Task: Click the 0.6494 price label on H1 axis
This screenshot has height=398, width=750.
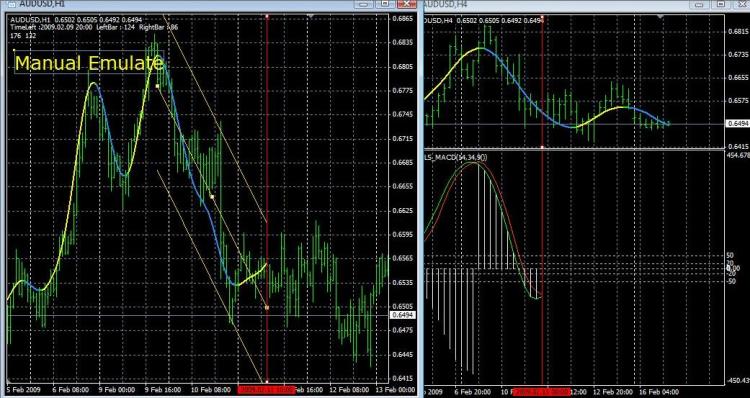Action: tap(403, 315)
